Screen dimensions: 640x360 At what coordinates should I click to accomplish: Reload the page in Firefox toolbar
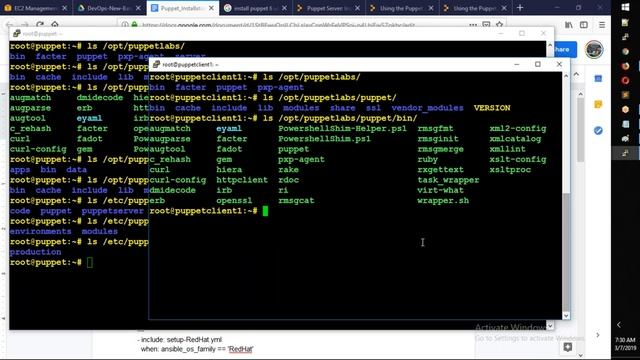click(40, 24)
